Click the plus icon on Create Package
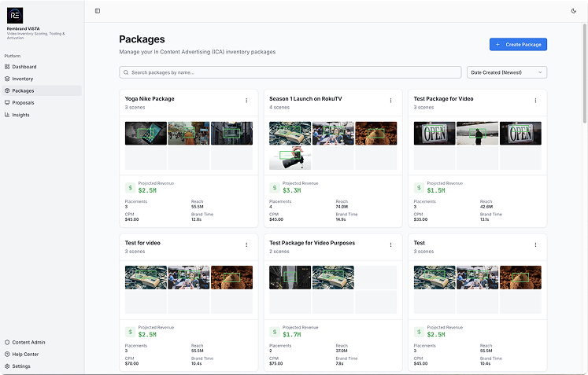This screenshot has width=588, height=375. pos(497,44)
